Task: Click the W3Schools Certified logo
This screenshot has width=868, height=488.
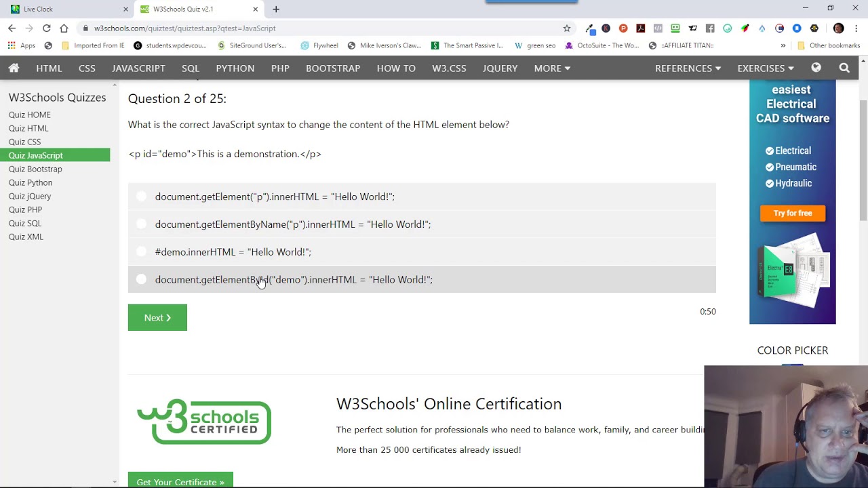Action: pos(204,422)
